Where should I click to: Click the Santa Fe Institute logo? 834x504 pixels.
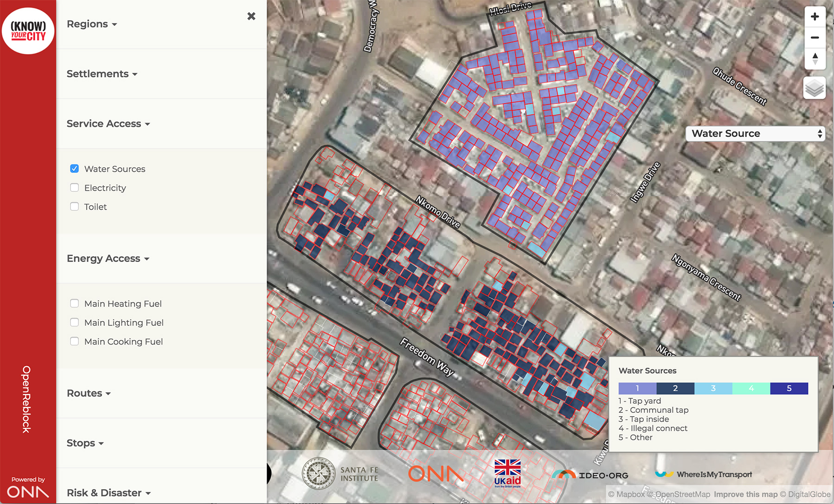coord(340,473)
